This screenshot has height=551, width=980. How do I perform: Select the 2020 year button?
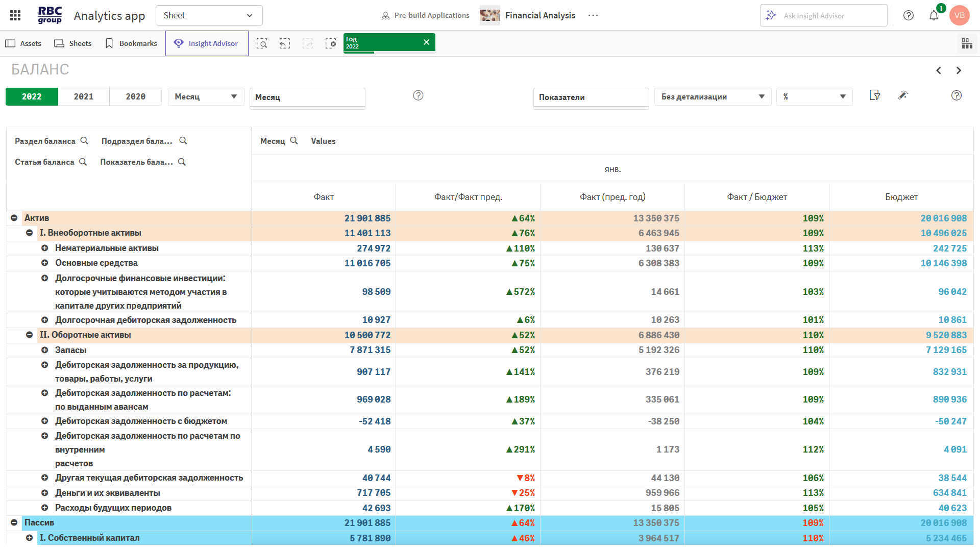pos(136,96)
